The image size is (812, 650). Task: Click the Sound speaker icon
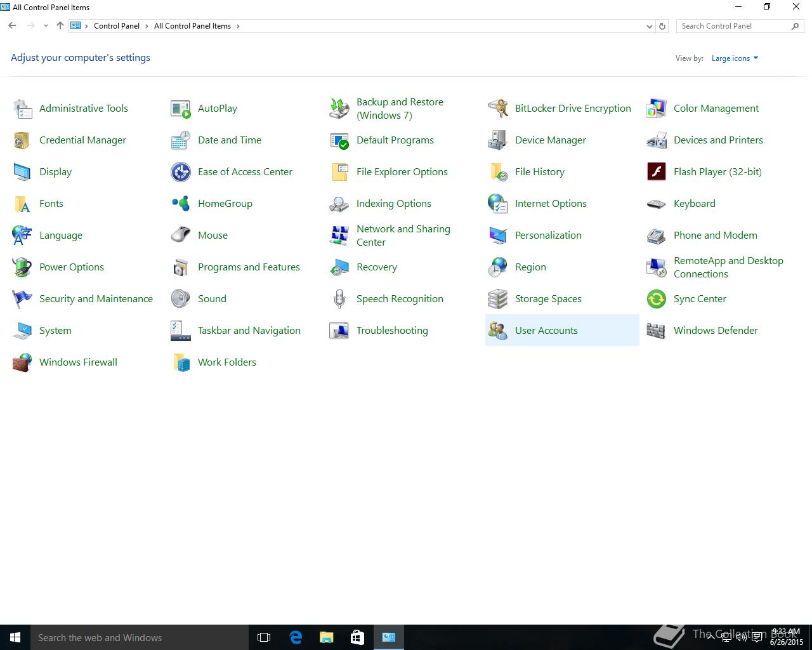pos(181,299)
